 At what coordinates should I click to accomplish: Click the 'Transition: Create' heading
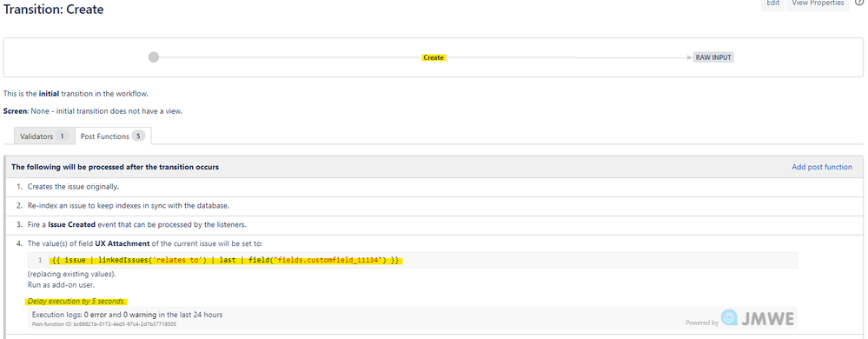click(x=54, y=10)
